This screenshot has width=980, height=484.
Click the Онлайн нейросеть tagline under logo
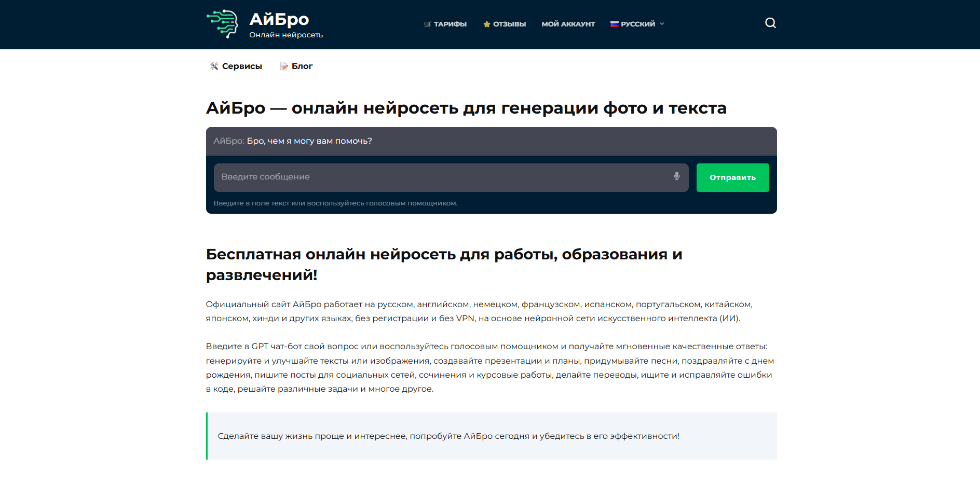(x=285, y=35)
